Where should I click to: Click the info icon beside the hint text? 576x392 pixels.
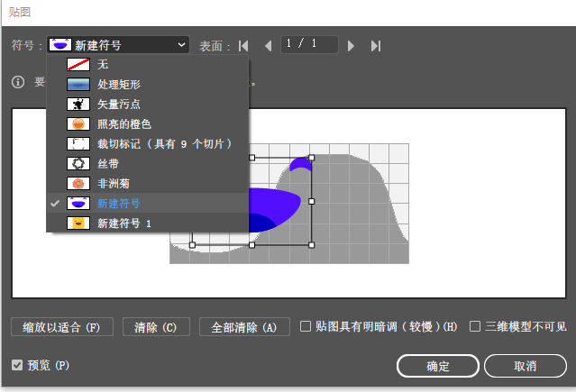tap(17, 82)
